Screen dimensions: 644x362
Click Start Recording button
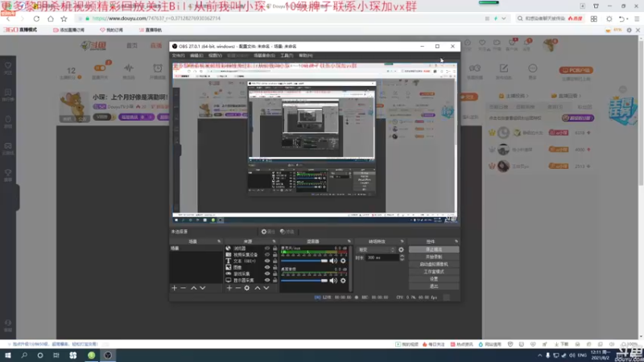pyautogui.click(x=434, y=257)
